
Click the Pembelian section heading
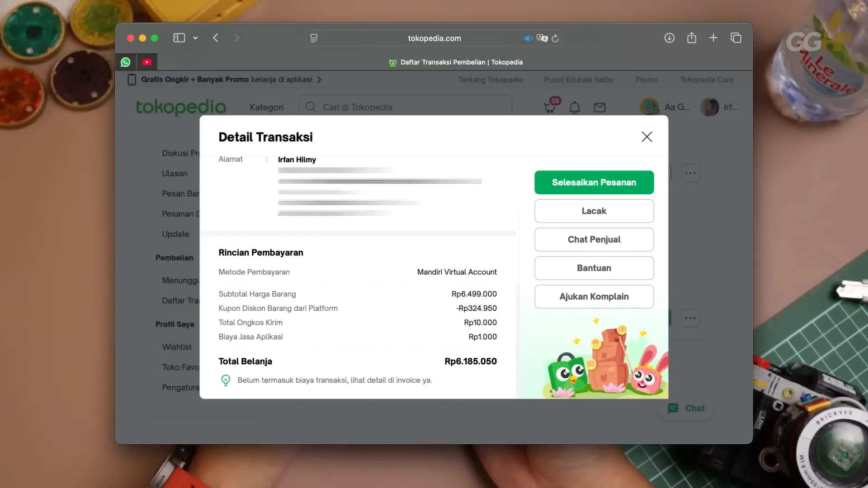[x=174, y=258]
